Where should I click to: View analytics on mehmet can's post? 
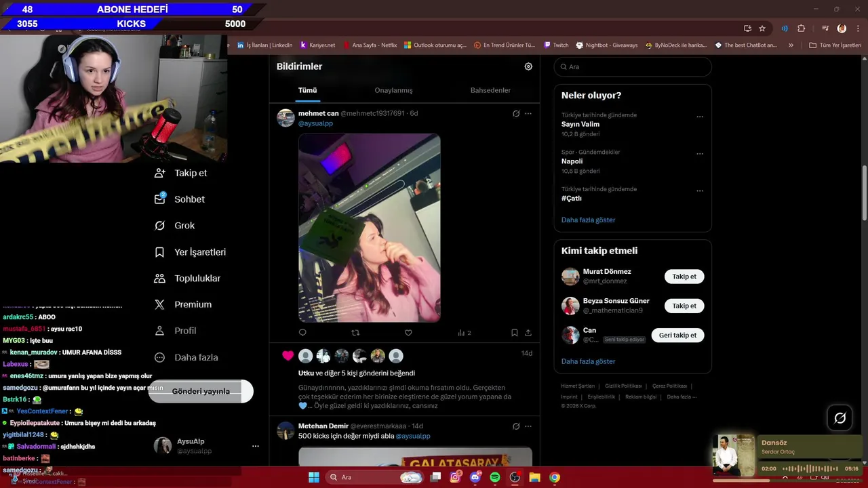click(465, 333)
